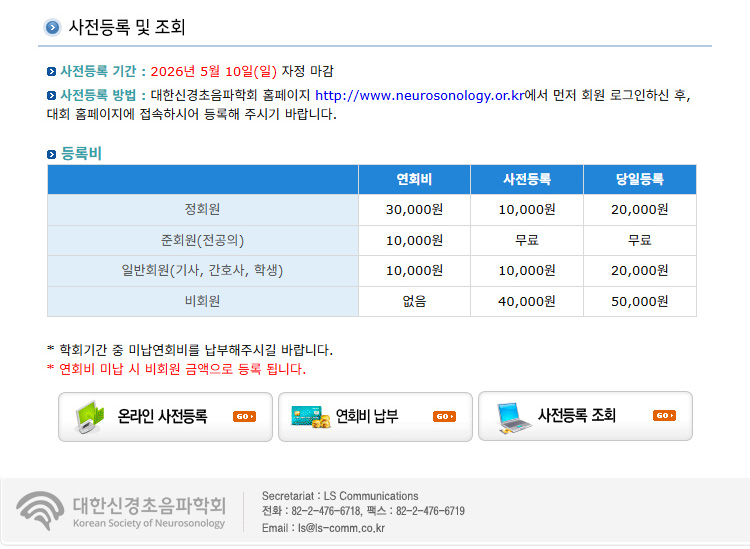Open the www.neurosonology.or.kr link
Viewport: 750px width, 549px height.
point(419,96)
